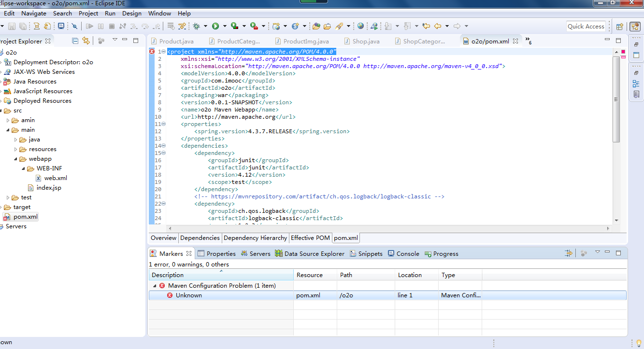Collapse Maven Configuration Problem group
This screenshot has height=349, width=644.
(155, 286)
